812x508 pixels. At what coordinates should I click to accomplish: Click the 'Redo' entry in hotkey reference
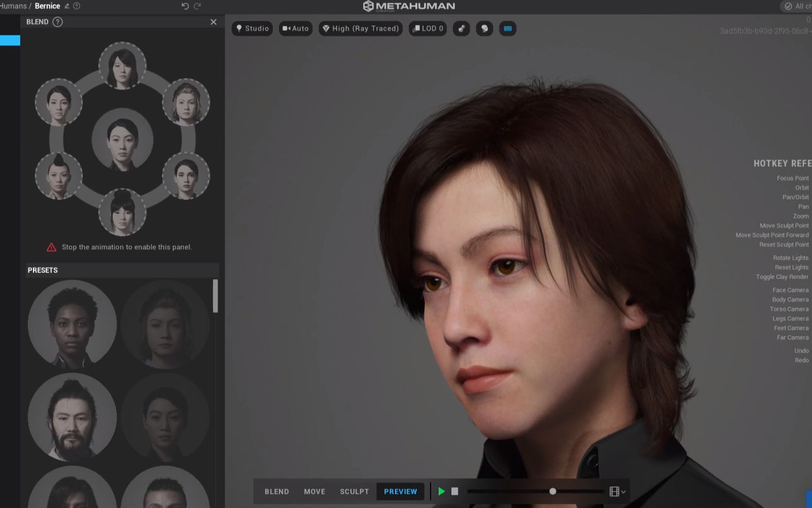[x=802, y=360]
